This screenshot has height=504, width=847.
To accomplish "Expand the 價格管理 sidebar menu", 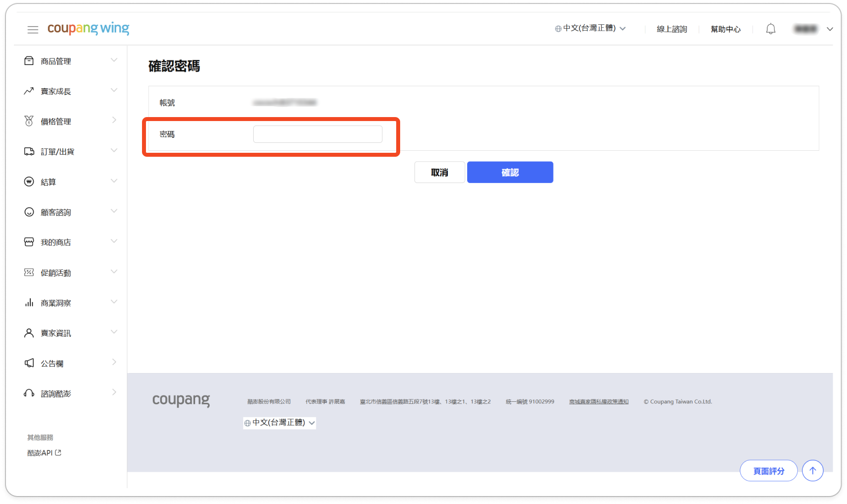I will tap(56, 122).
